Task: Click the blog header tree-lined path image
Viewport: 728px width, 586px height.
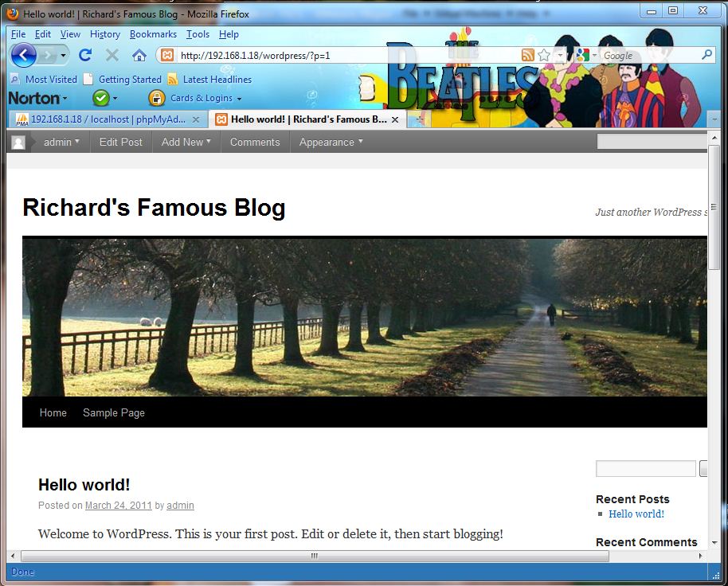Action: tap(365, 316)
